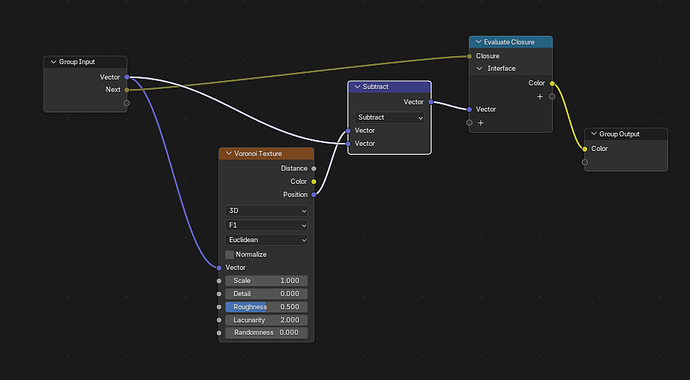Image resolution: width=690 pixels, height=380 pixels.
Task: Click the Voronoi Vector input socket
Action: (x=219, y=267)
